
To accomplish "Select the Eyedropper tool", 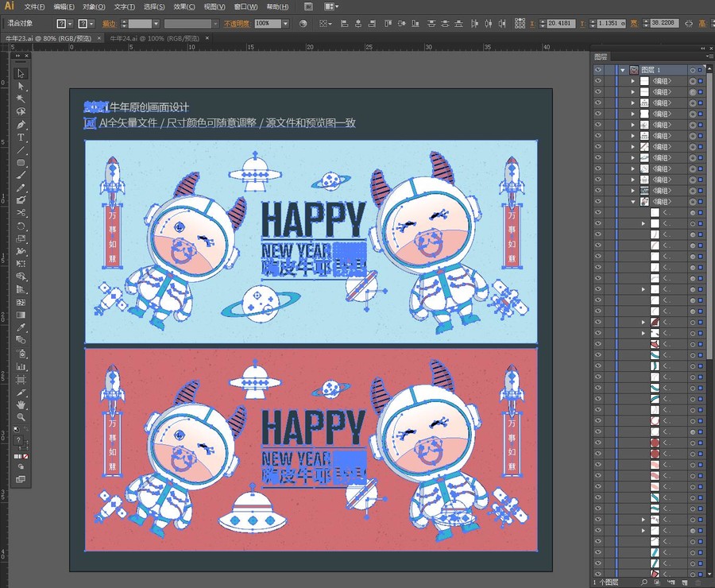I will click(21, 327).
